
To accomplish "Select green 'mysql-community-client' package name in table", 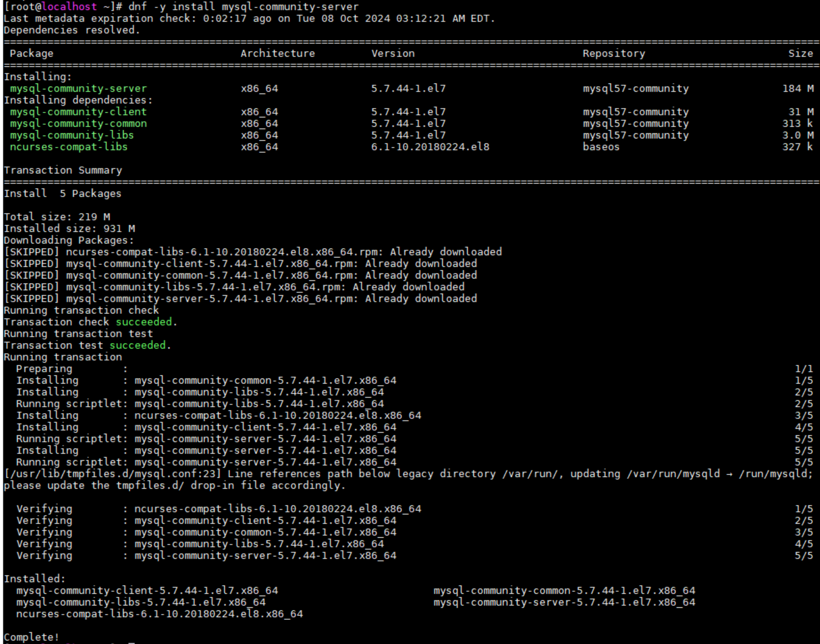I will 78,112.
